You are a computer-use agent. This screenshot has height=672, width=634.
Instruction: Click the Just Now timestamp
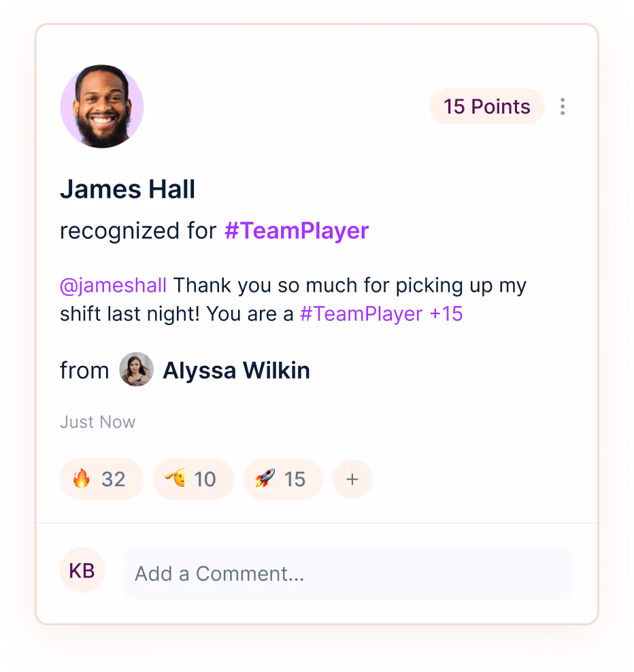[x=98, y=422]
